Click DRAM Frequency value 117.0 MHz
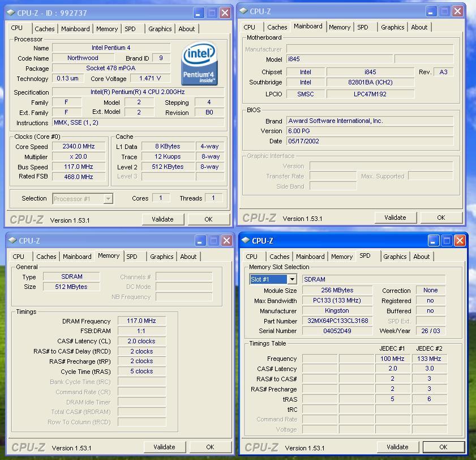This screenshot has width=476, height=460. 141,321
